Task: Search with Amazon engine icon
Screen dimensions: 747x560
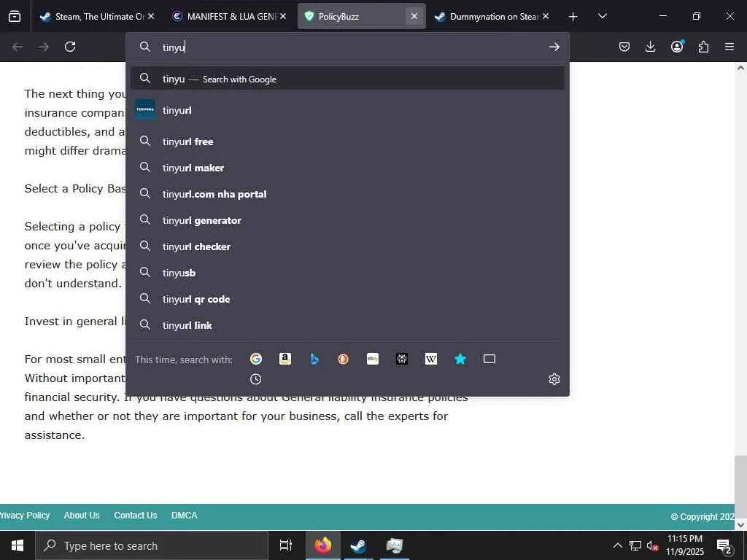Action: coord(285,359)
